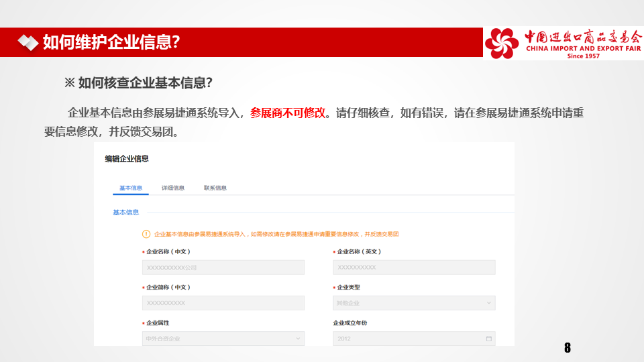
Task: Click the orange warning info icon
Action: click(146, 234)
